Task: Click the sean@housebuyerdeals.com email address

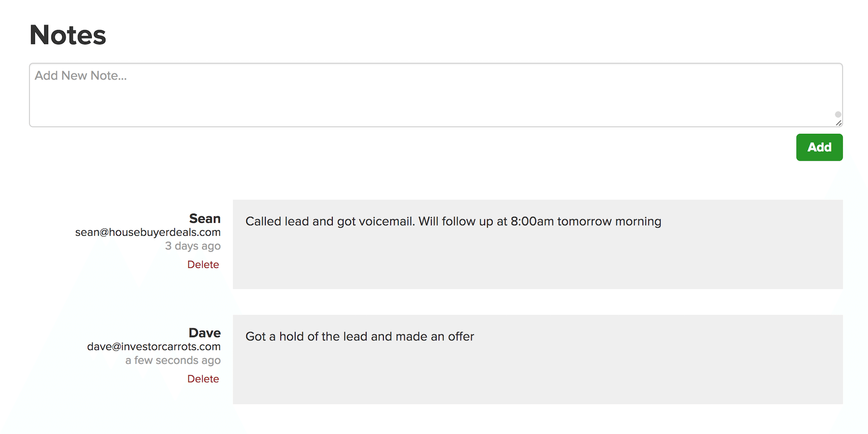Action: click(148, 232)
